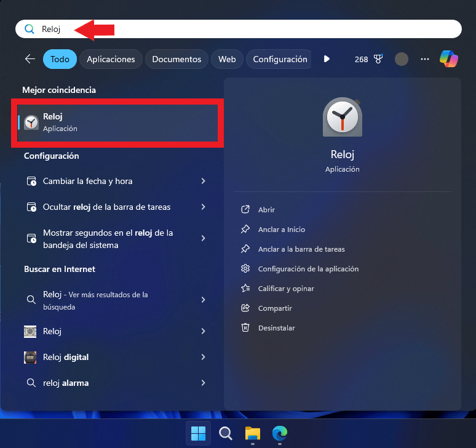Expand the Ver más resultados chevron
Screen dimensions: 476x448
pyautogui.click(x=203, y=300)
